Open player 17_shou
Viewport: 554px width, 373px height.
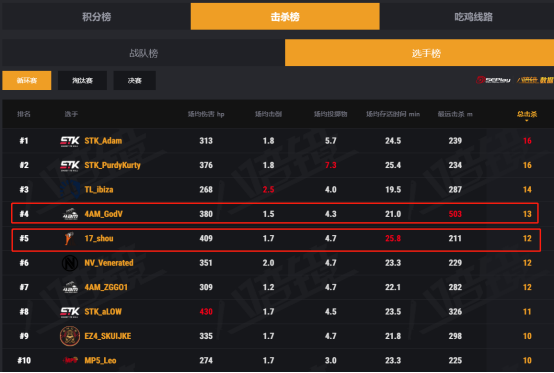pyautogui.click(x=99, y=238)
